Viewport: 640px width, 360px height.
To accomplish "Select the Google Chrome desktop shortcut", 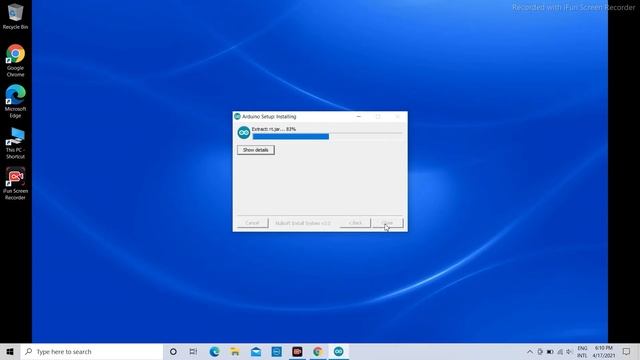I will pyautogui.click(x=16, y=60).
